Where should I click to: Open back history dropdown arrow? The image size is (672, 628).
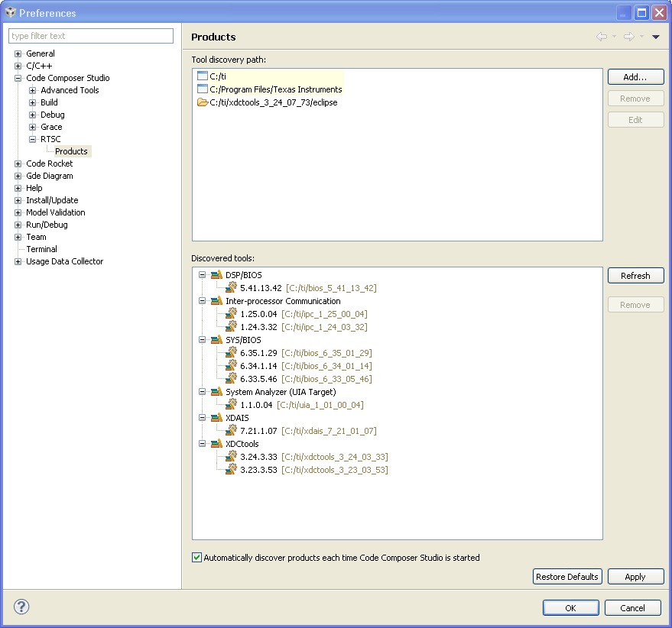(x=614, y=37)
